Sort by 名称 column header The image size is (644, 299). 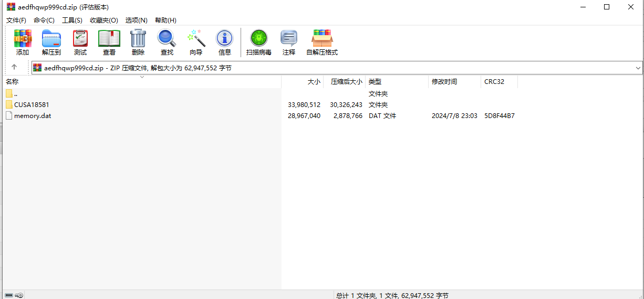(x=142, y=82)
